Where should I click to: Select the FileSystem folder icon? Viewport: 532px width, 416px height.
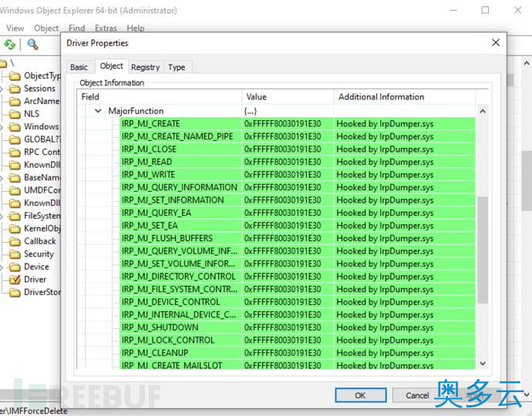point(15,216)
